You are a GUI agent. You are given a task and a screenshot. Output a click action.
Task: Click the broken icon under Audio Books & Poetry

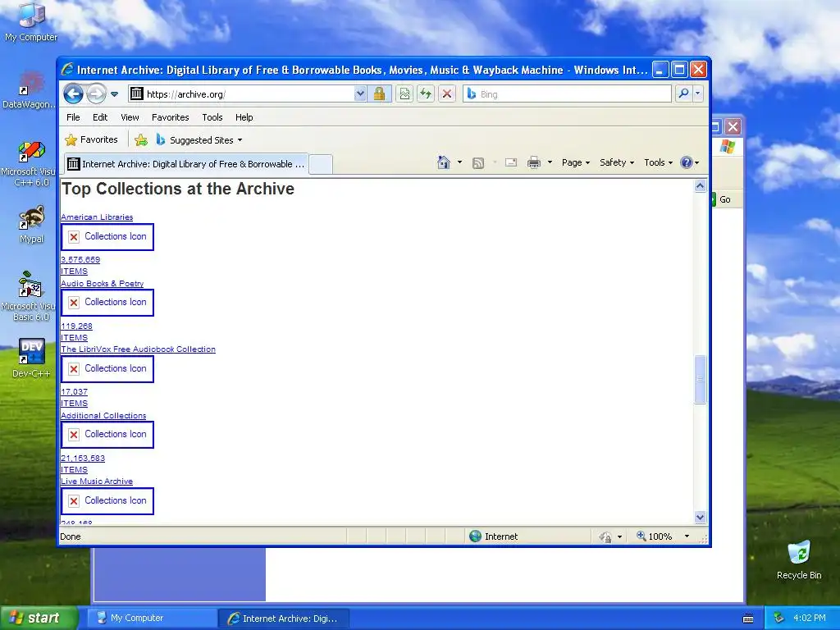point(107,303)
